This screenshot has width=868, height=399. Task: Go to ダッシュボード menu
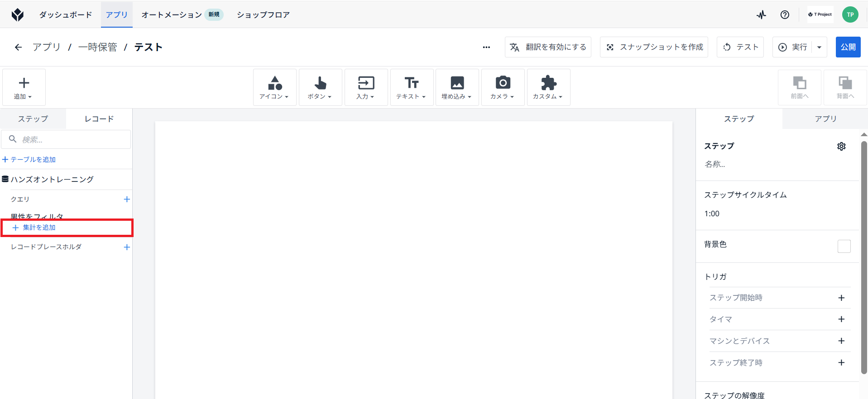pos(66,14)
